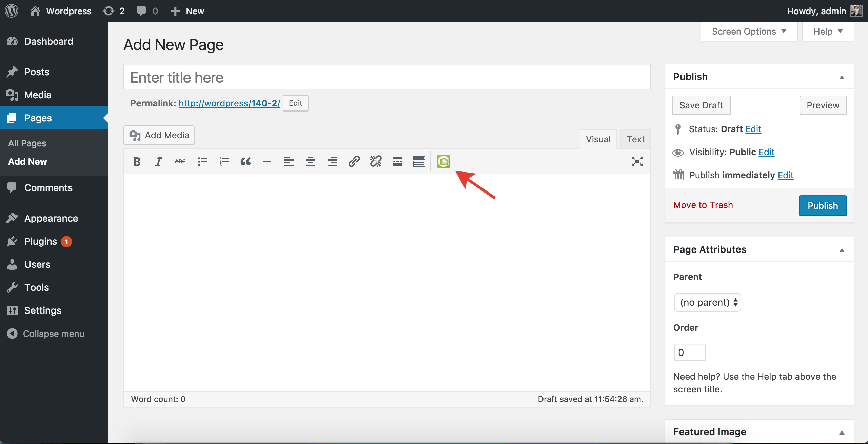Select the Parent page dropdown
Image resolution: width=868 pixels, height=444 pixels.
coord(707,302)
